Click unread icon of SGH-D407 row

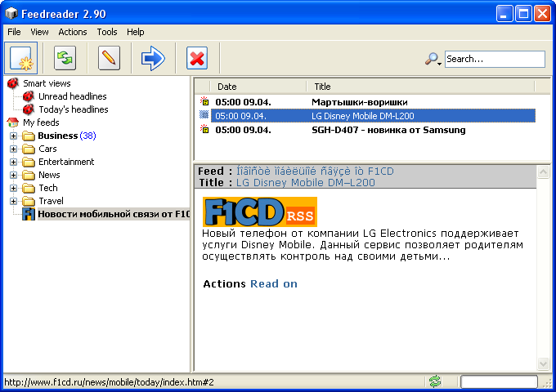(x=204, y=129)
